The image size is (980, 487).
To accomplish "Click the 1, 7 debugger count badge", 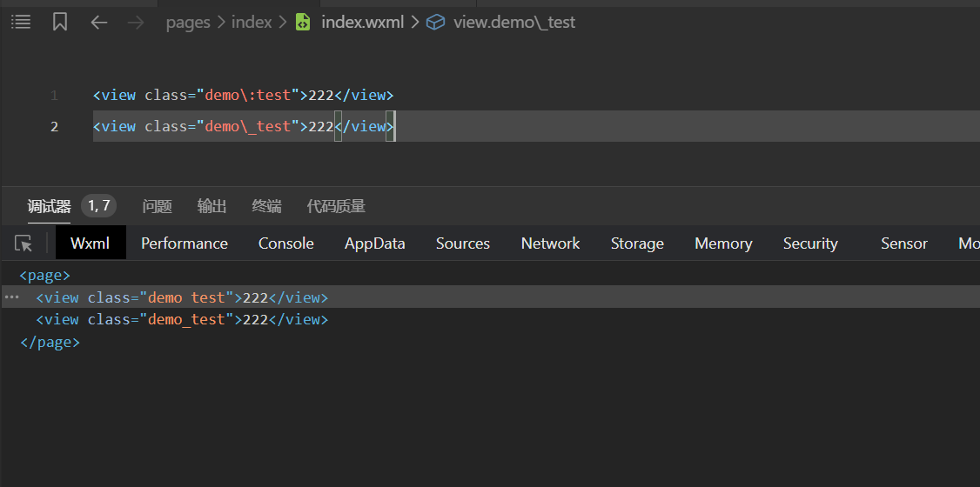I will (99, 206).
